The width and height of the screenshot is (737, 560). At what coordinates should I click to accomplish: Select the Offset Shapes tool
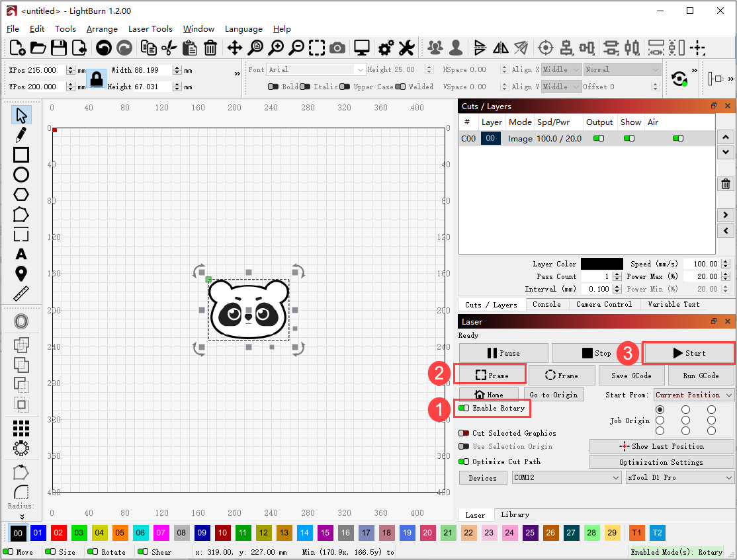click(21, 321)
